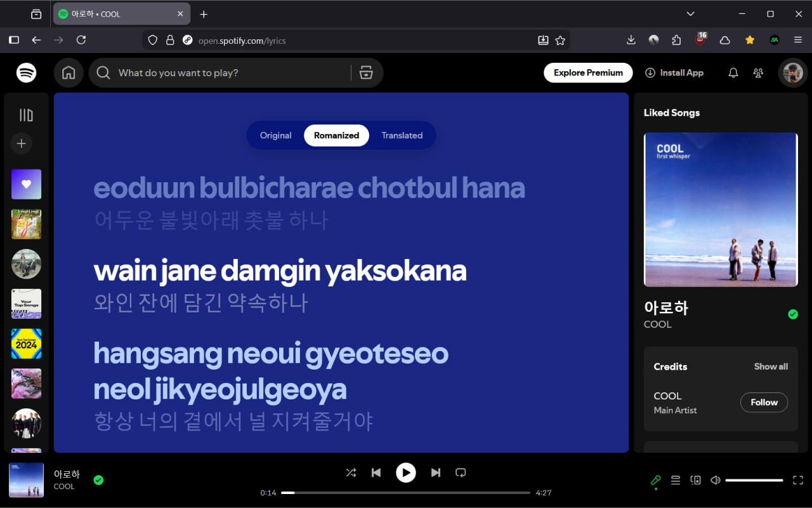Install site as app icon in address bar
Viewport: 812px width, 508px height.
point(543,40)
